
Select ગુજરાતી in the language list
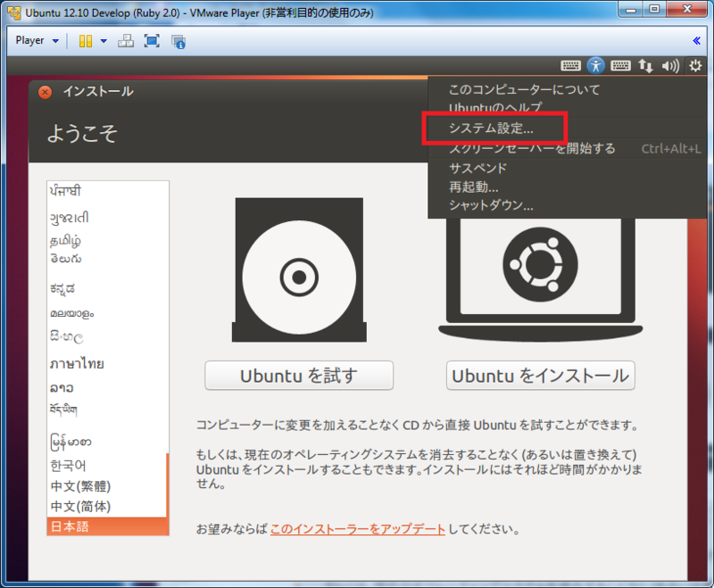click(106, 218)
